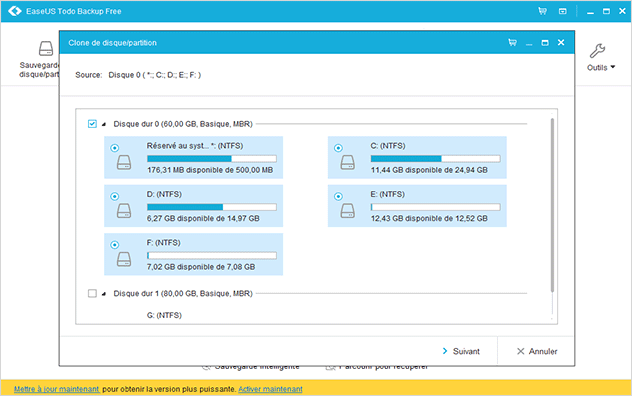The image size is (632, 396).
Task: Click the 6,27 GB disponible de 14,97 GB text
Action: point(203,219)
